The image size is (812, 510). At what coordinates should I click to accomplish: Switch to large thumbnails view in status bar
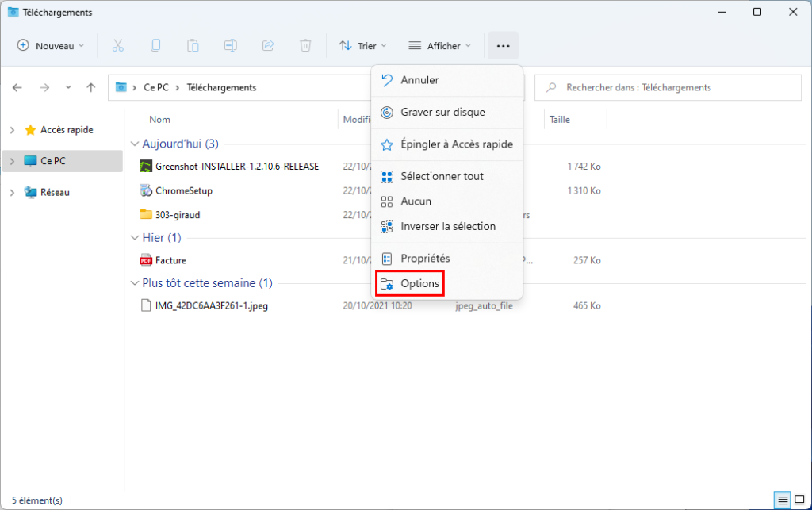click(799, 500)
